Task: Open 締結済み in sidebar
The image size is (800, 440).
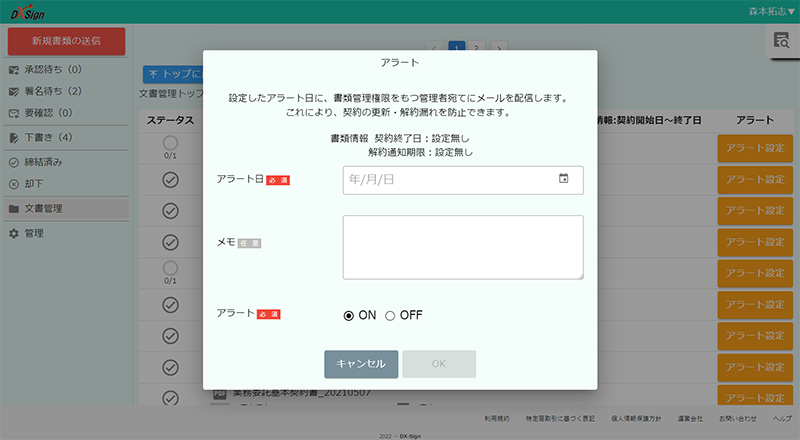Action: [x=66, y=162]
